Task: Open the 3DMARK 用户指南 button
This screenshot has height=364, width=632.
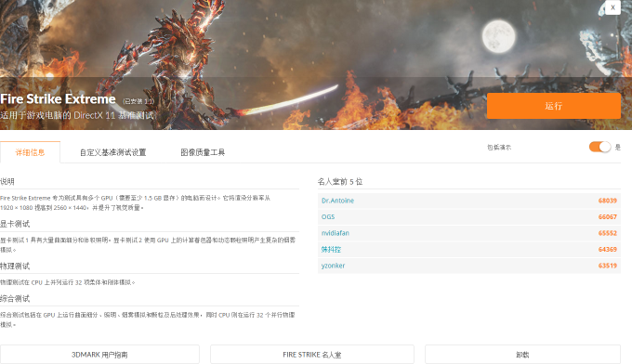Action: [x=99, y=355]
